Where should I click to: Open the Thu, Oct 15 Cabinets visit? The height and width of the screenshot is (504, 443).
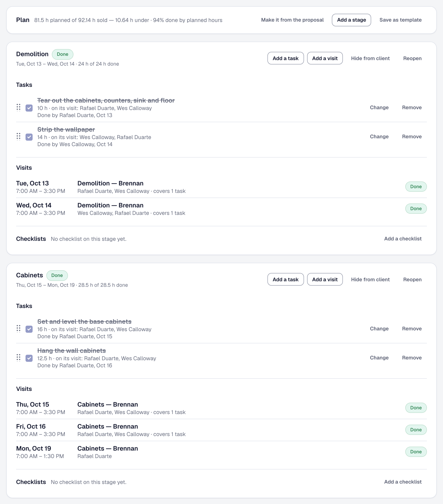[221, 408]
